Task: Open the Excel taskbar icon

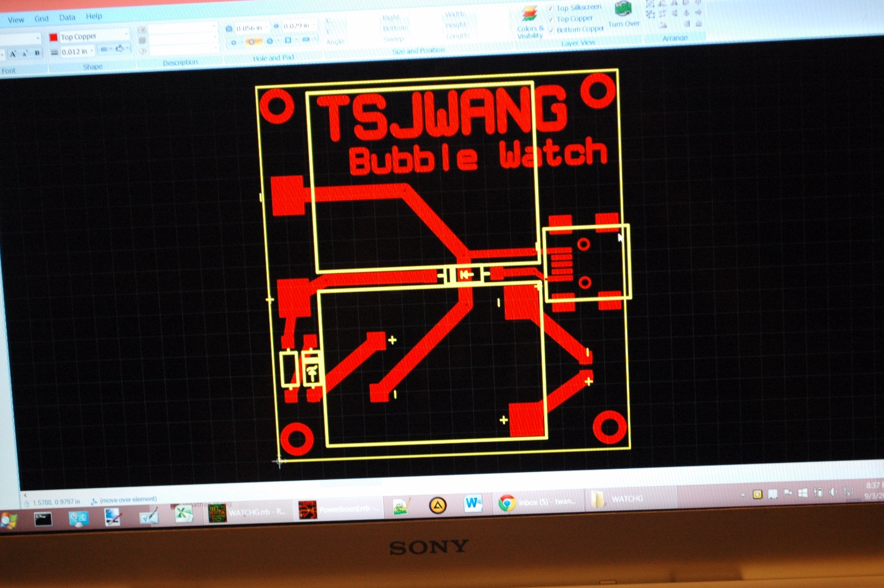Action: tap(184, 513)
